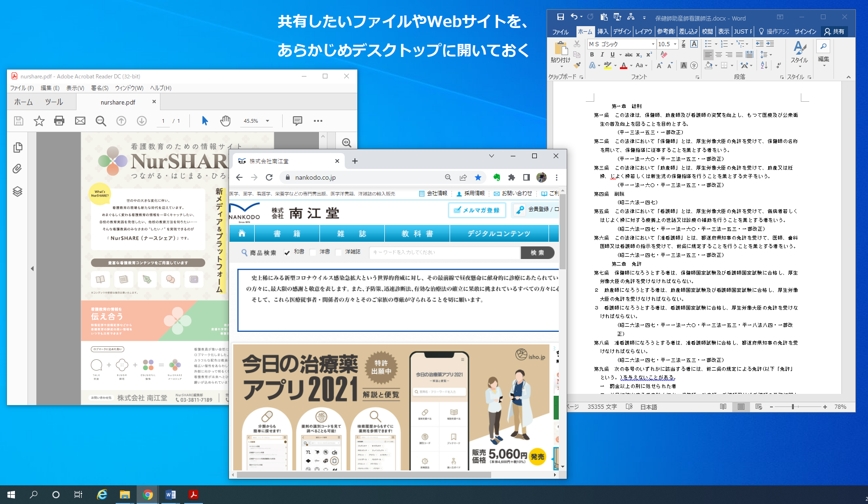Collapse the Word ribbon with the chevron

click(x=848, y=77)
